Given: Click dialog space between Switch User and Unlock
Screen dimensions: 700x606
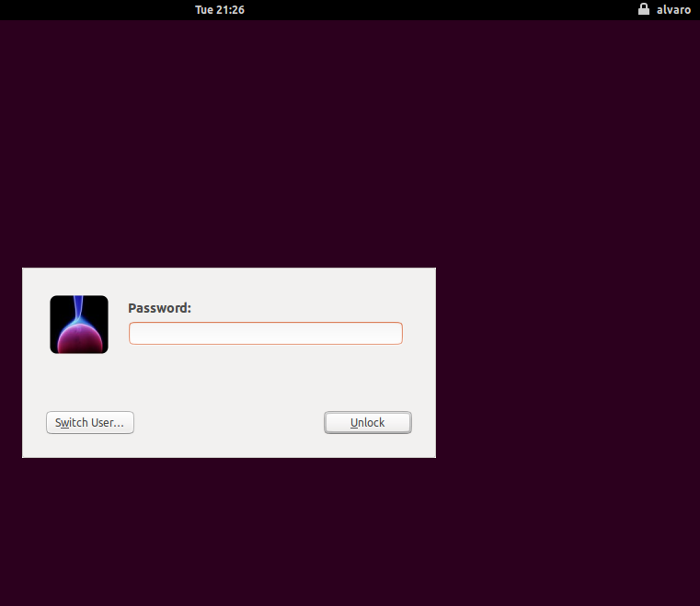Looking at the screenshot, I should coord(230,423).
